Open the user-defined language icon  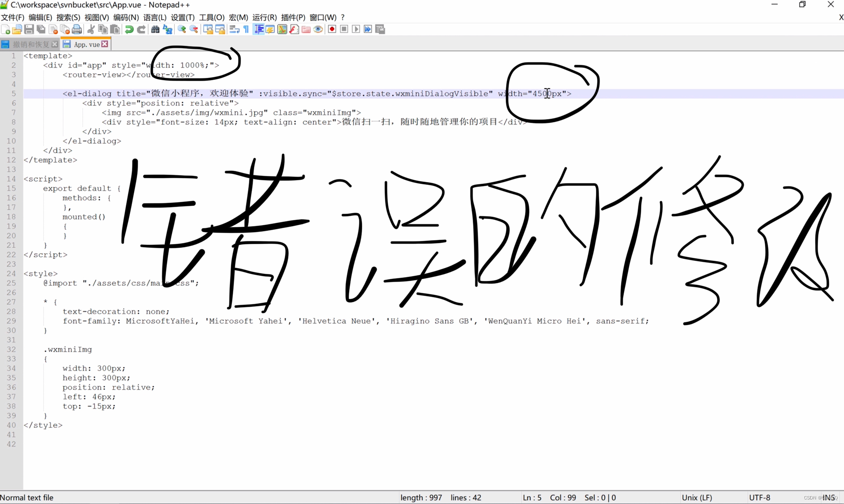[x=270, y=29]
